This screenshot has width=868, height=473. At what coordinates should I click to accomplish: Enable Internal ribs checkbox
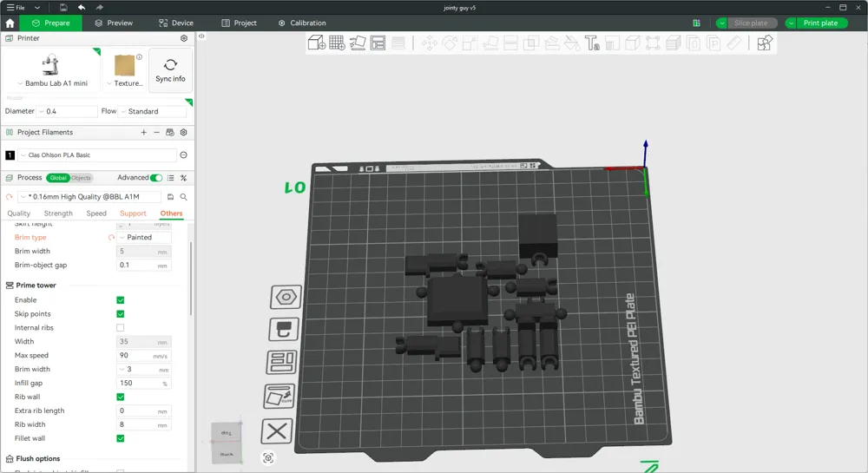(x=120, y=327)
